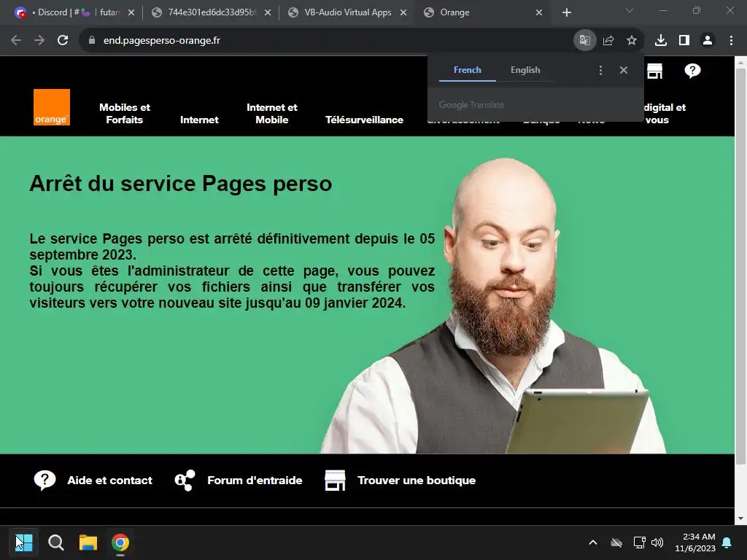Click Aide et contact link
The image size is (747, 560).
[x=109, y=481]
